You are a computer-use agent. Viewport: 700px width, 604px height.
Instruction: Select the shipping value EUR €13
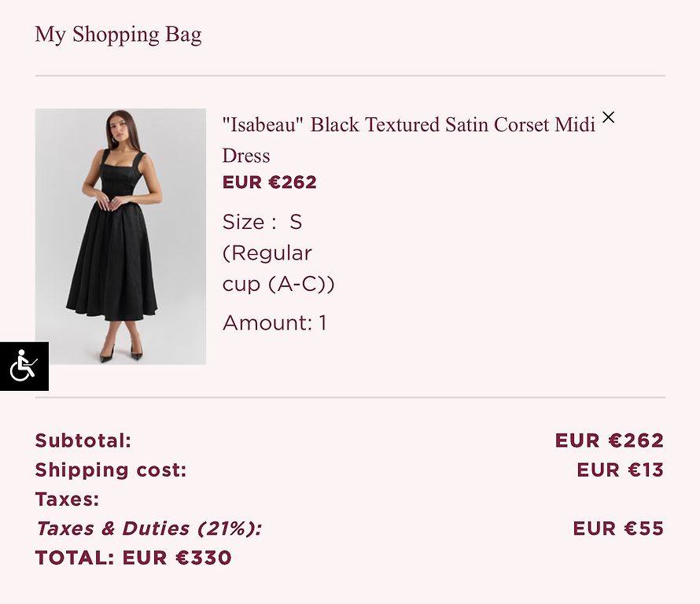click(x=620, y=470)
